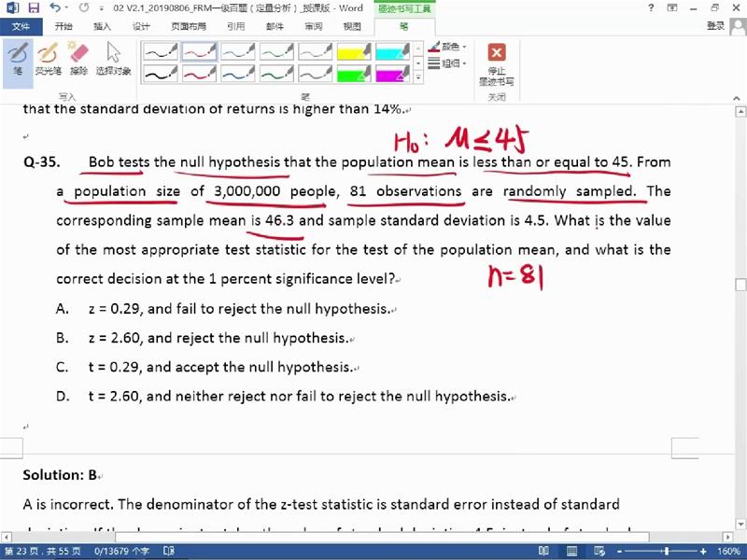Choose the Eraser (擦除) tool

pyautogui.click(x=78, y=59)
